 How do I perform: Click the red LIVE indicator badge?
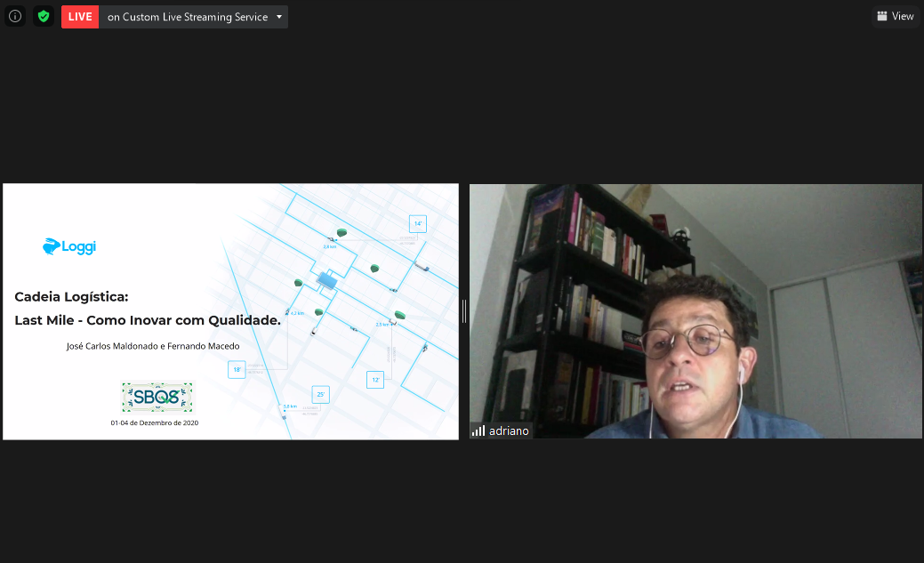tap(80, 17)
